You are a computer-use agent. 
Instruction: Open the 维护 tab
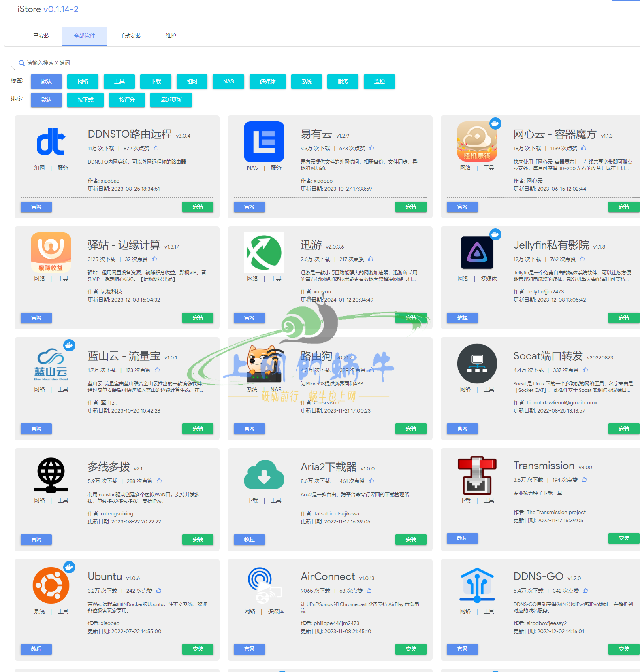(171, 36)
